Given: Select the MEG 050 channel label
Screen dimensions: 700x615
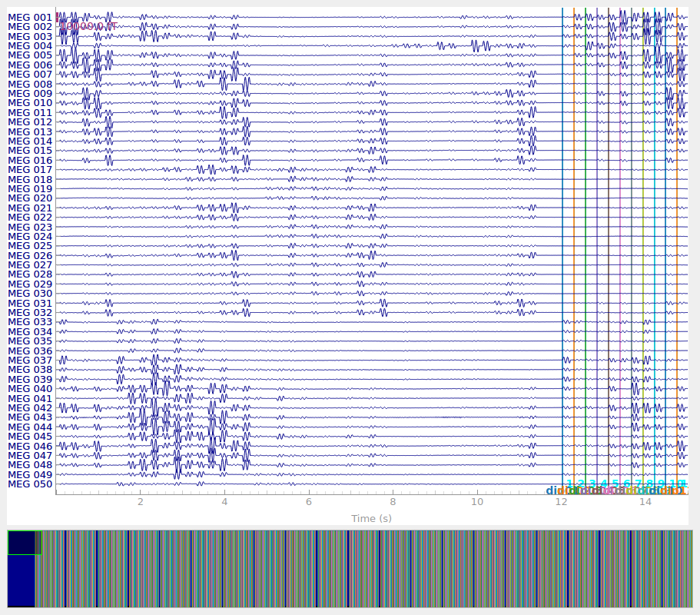Looking at the screenshot, I should click(30, 484).
